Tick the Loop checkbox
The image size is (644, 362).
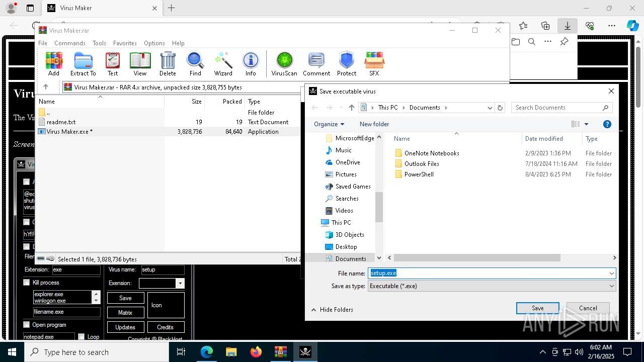point(81,337)
